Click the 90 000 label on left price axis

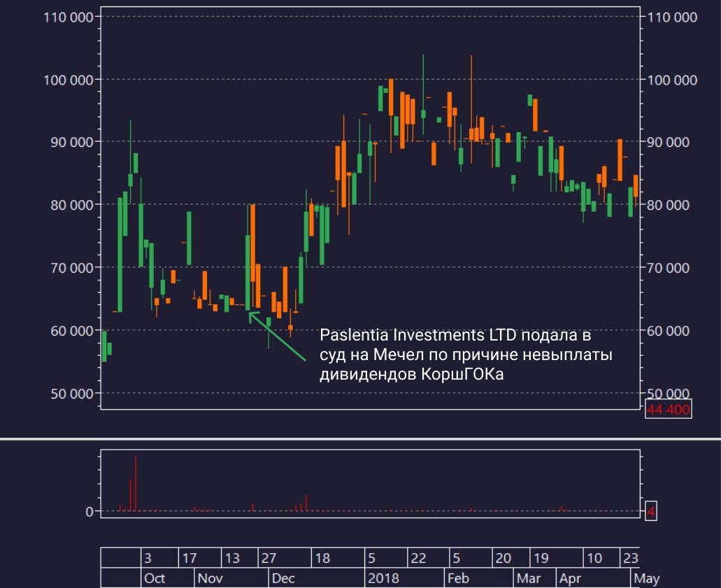(72, 142)
